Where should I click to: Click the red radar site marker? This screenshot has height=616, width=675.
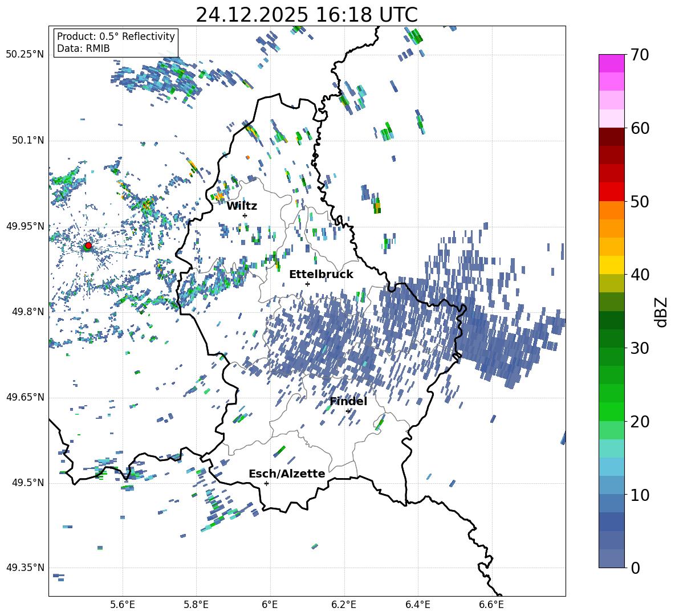tap(88, 246)
